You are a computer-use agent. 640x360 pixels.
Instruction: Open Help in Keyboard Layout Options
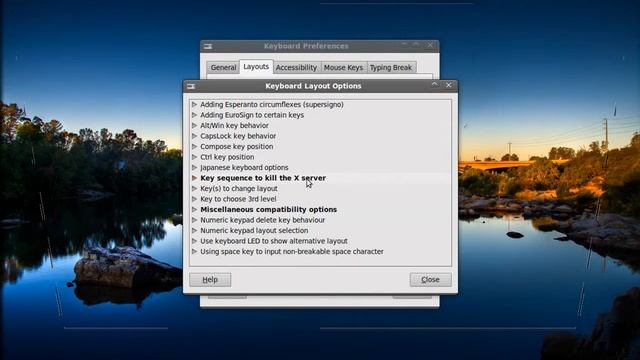click(x=210, y=280)
